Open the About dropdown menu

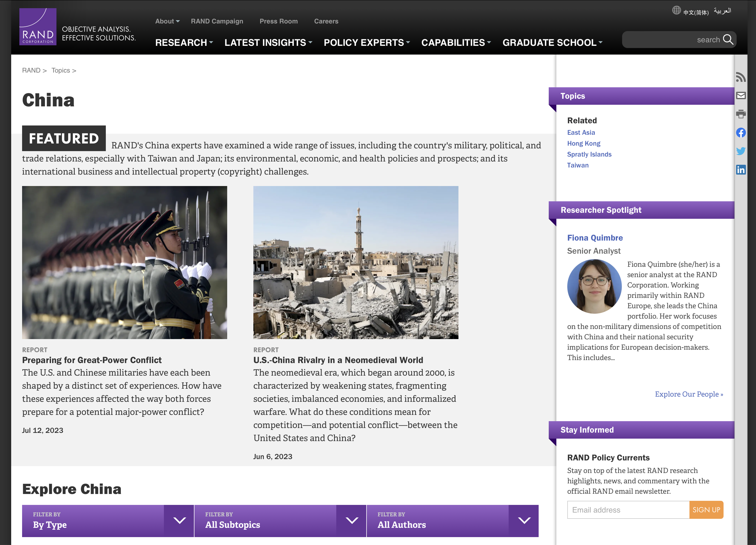pyautogui.click(x=167, y=21)
